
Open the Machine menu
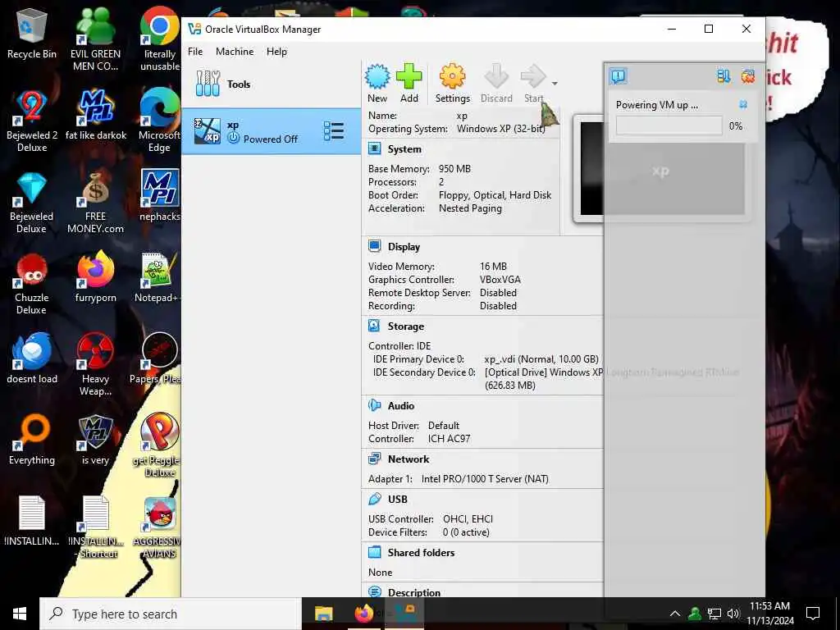click(235, 52)
